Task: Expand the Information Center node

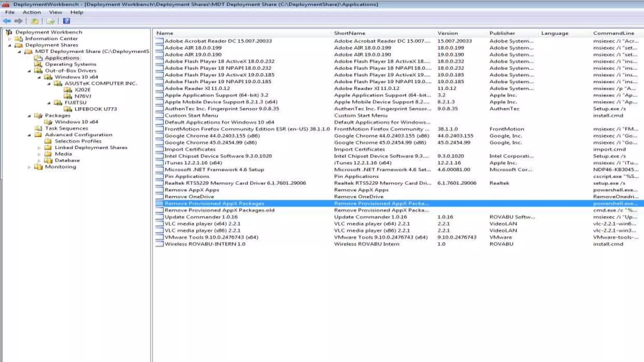Action: [x=9, y=39]
